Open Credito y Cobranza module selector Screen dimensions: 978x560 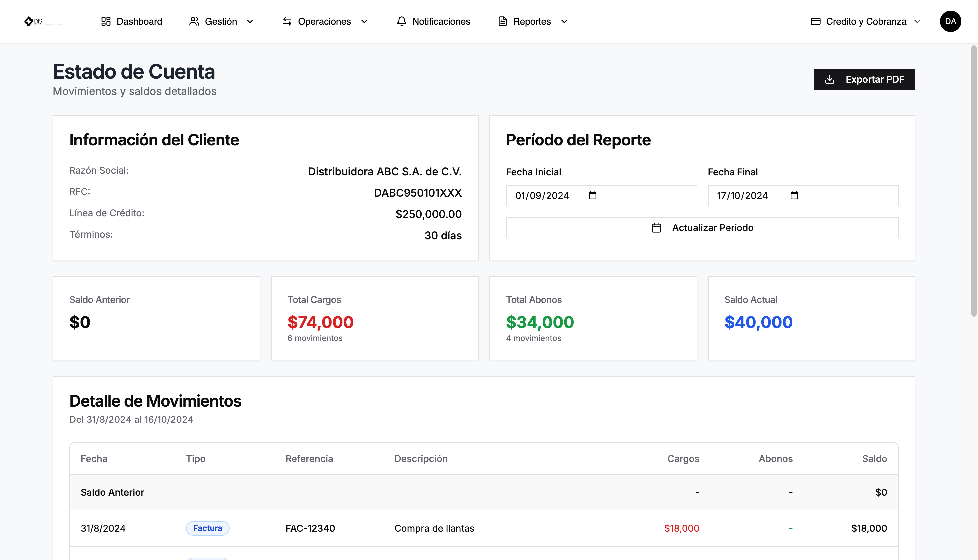pyautogui.click(x=866, y=21)
